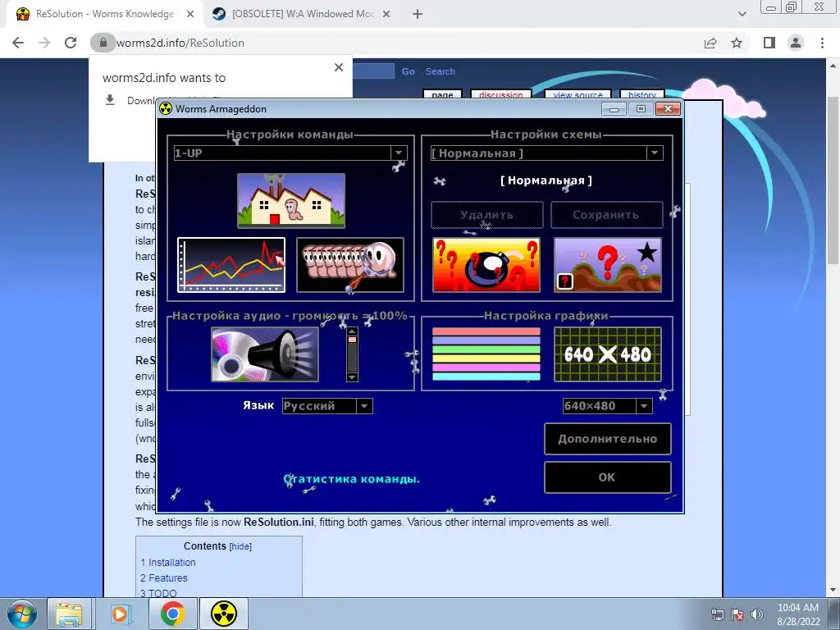Click the browser address bar URL
Viewport: 840px width, 630px height.
click(x=180, y=43)
